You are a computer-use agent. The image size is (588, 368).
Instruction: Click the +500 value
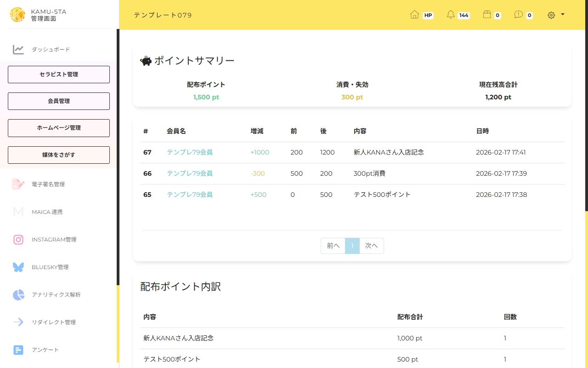click(x=258, y=195)
